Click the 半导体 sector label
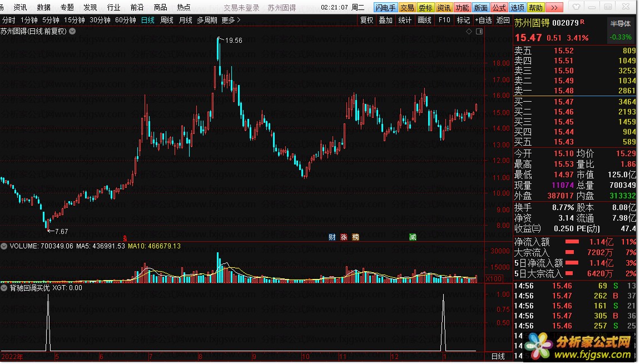 [621, 23]
